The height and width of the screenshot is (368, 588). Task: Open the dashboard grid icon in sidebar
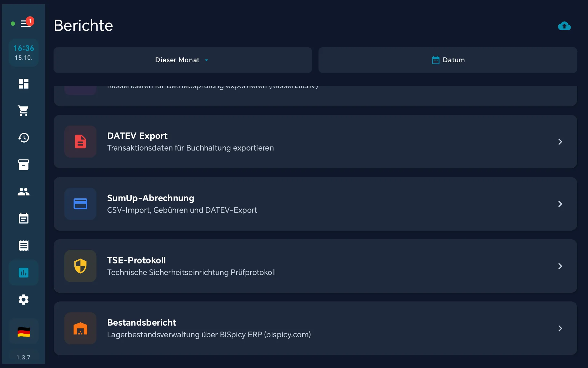pyautogui.click(x=24, y=84)
